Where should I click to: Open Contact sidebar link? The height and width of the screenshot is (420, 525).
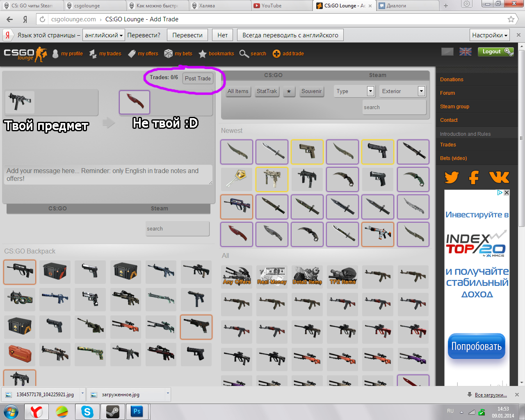(449, 120)
